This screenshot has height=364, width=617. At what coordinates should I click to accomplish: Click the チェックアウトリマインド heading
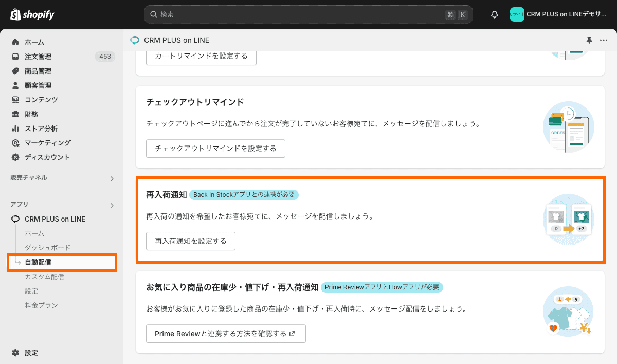pos(195,102)
